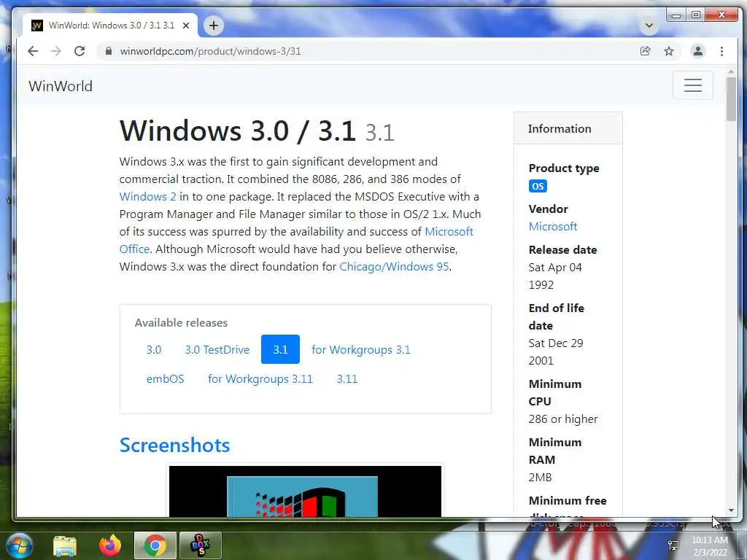Select the 3.0 release
Image resolution: width=747 pixels, height=560 pixels.
[x=154, y=349]
